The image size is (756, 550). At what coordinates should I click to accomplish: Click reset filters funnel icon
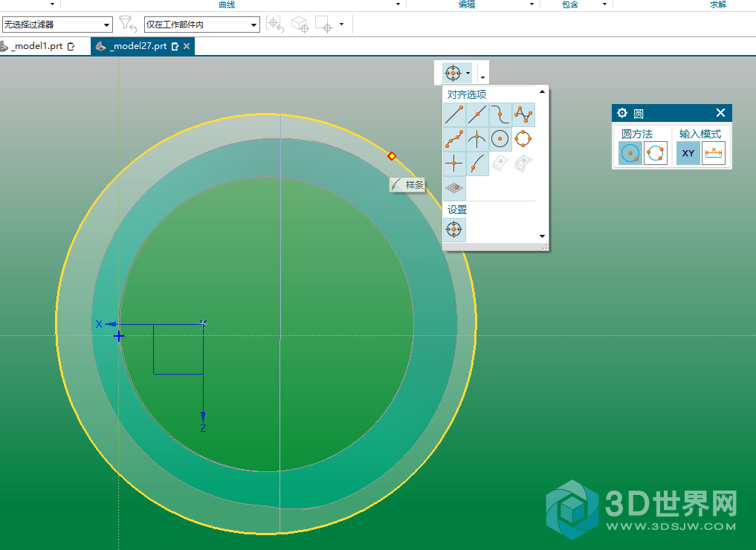coord(128,24)
